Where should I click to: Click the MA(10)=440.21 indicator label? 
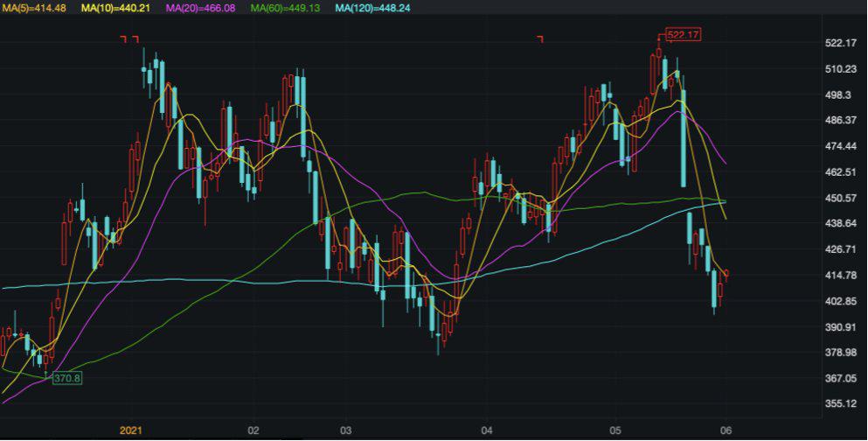coord(115,8)
